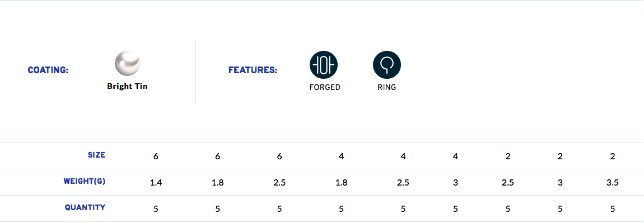Click the Forged feature icon
644x223 pixels.
point(323,65)
